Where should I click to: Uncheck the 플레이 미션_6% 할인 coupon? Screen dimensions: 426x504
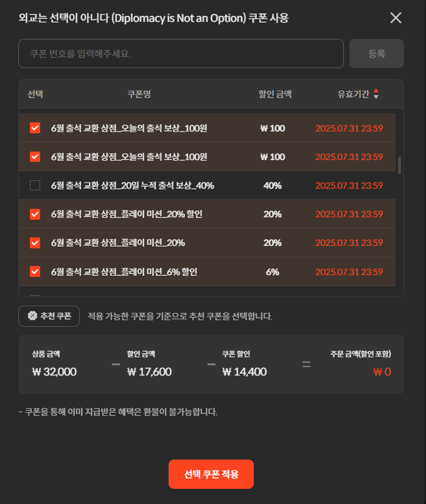35,271
